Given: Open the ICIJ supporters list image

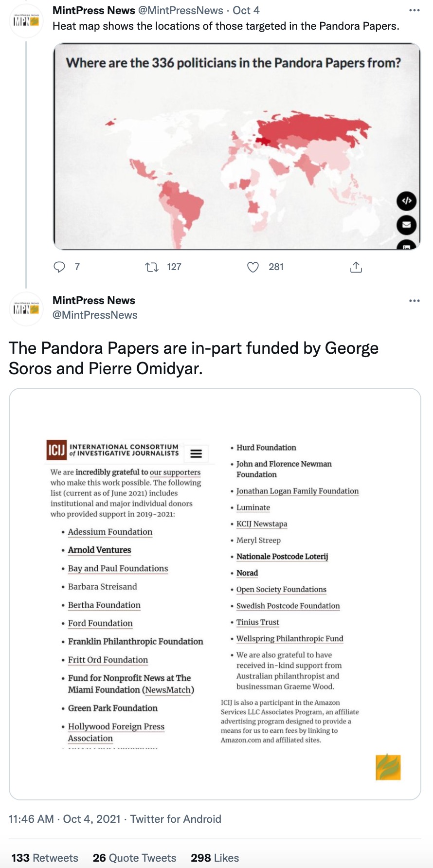Looking at the screenshot, I should (x=215, y=594).
